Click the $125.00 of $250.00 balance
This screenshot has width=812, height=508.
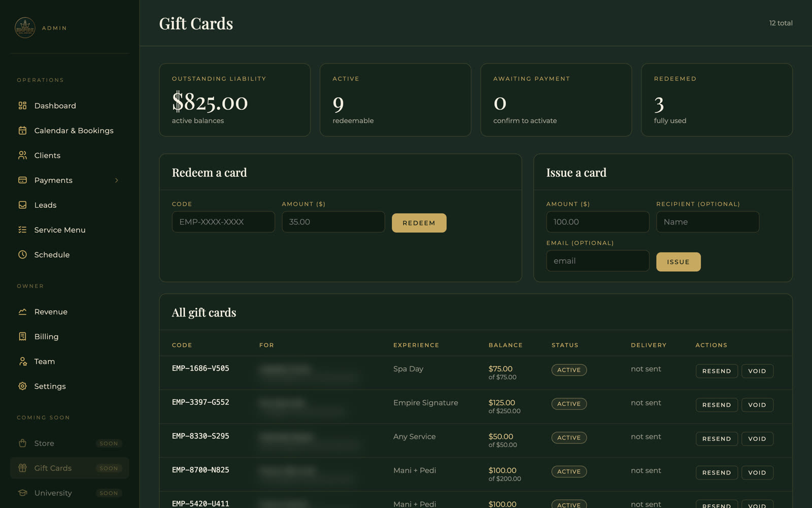tap(504, 406)
